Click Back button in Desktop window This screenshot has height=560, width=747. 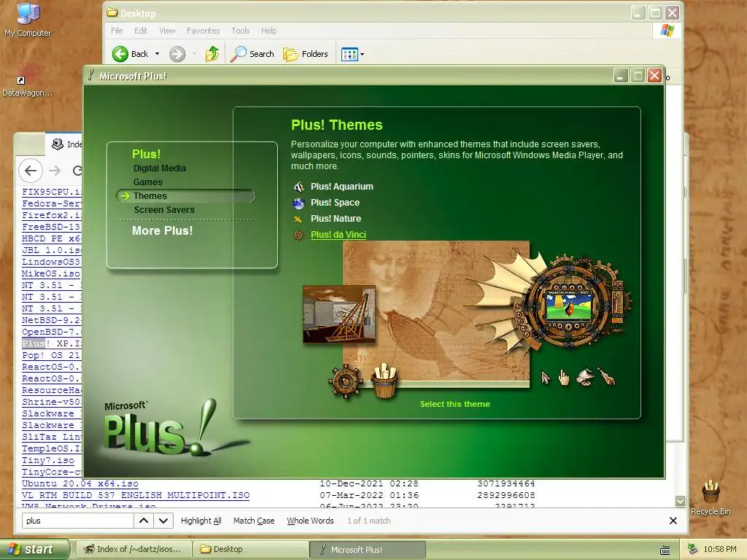(x=130, y=54)
